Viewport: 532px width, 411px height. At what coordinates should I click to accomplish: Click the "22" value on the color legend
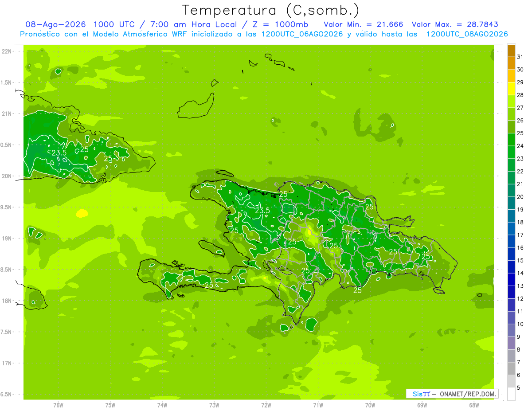click(x=520, y=171)
